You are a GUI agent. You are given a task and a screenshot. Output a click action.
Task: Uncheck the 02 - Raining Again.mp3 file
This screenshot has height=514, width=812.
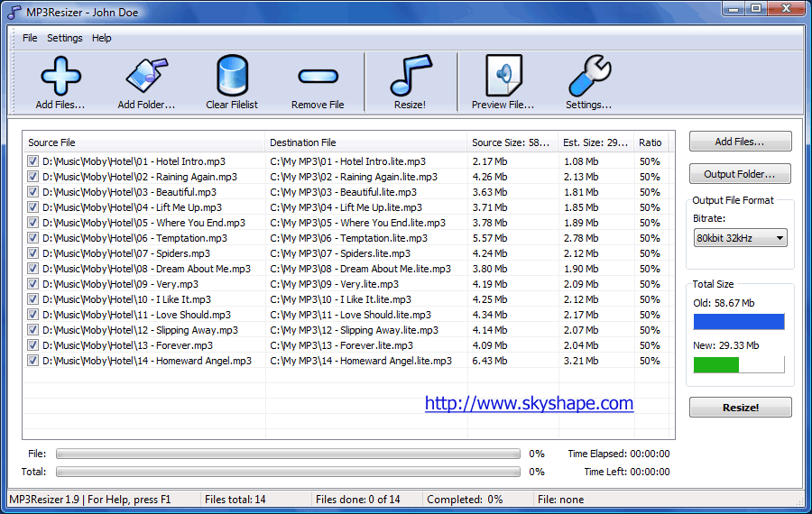tap(32, 177)
